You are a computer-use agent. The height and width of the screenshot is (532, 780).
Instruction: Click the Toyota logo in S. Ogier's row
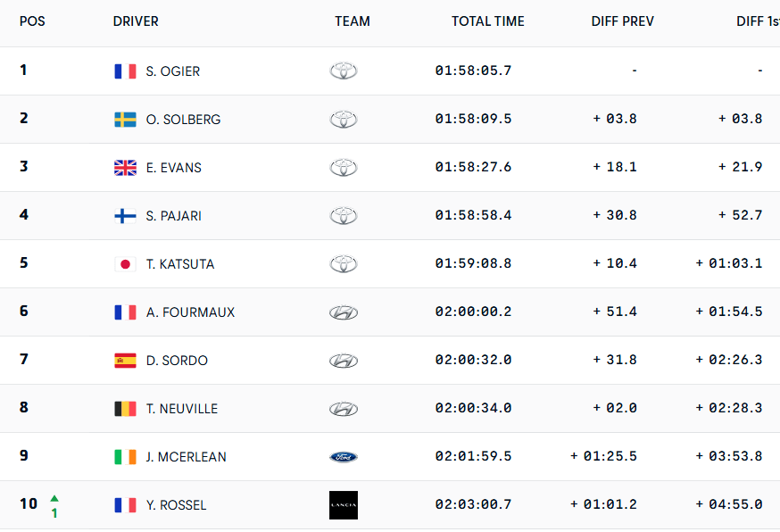click(344, 71)
